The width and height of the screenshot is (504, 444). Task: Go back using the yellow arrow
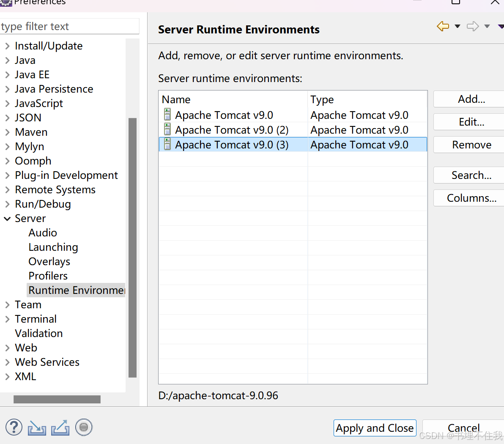point(443,26)
